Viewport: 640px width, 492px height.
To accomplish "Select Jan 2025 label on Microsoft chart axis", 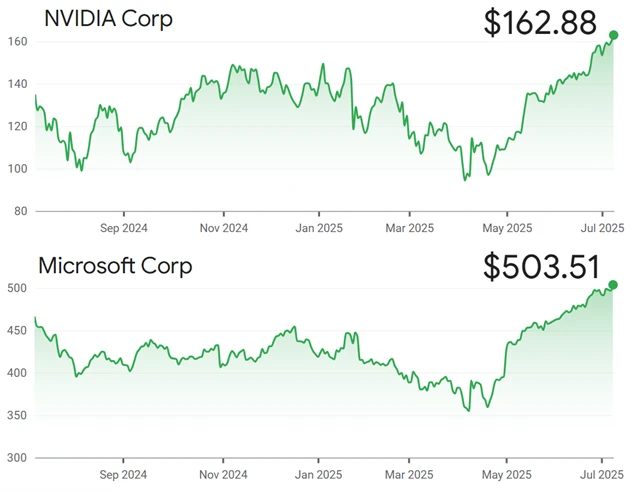I will (x=319, y=474).
